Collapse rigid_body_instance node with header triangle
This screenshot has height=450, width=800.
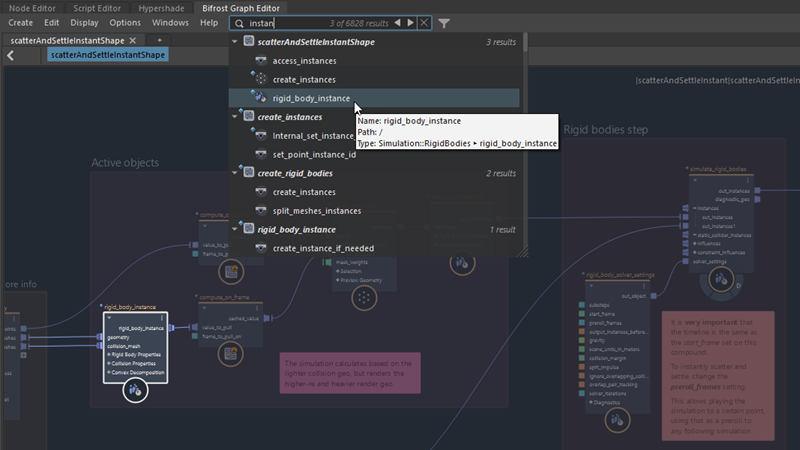(109, 318)
